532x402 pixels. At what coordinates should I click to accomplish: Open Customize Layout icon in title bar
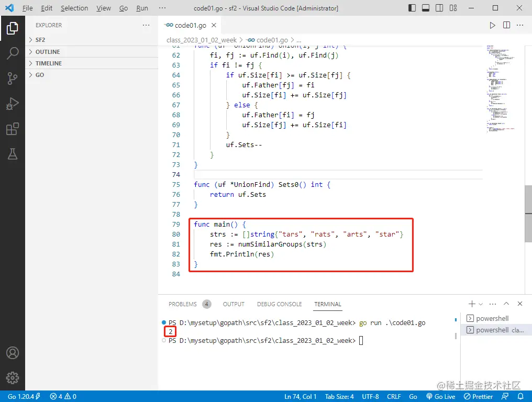pos(453,8)
